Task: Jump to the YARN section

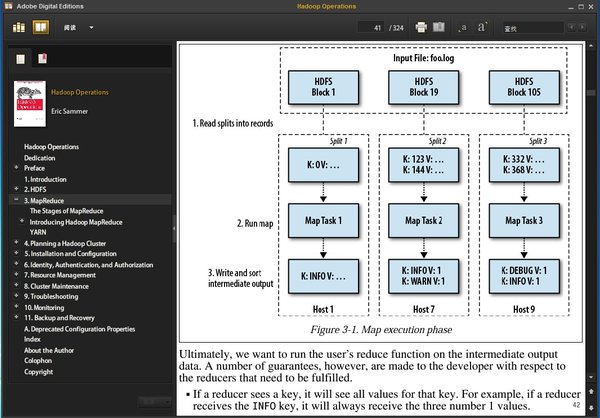Action: click(x=39, y=232)
